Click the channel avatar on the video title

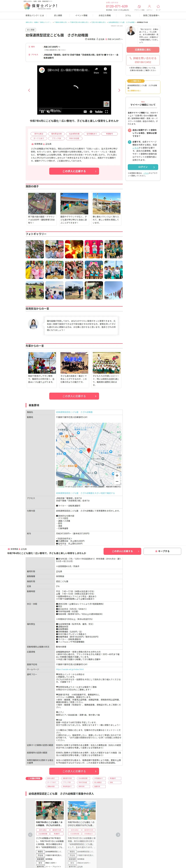click(42, 70)
